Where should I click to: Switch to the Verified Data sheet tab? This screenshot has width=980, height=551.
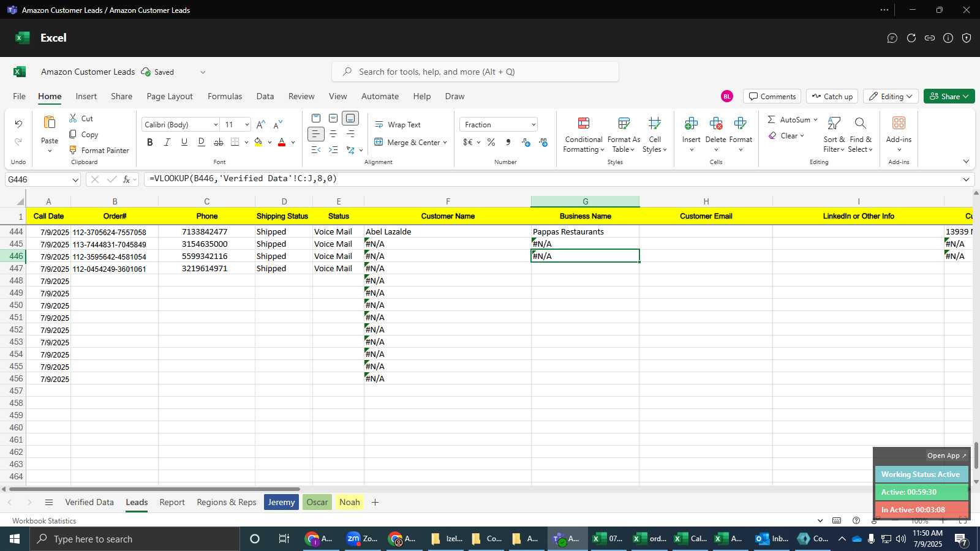[x=89, y=502]
